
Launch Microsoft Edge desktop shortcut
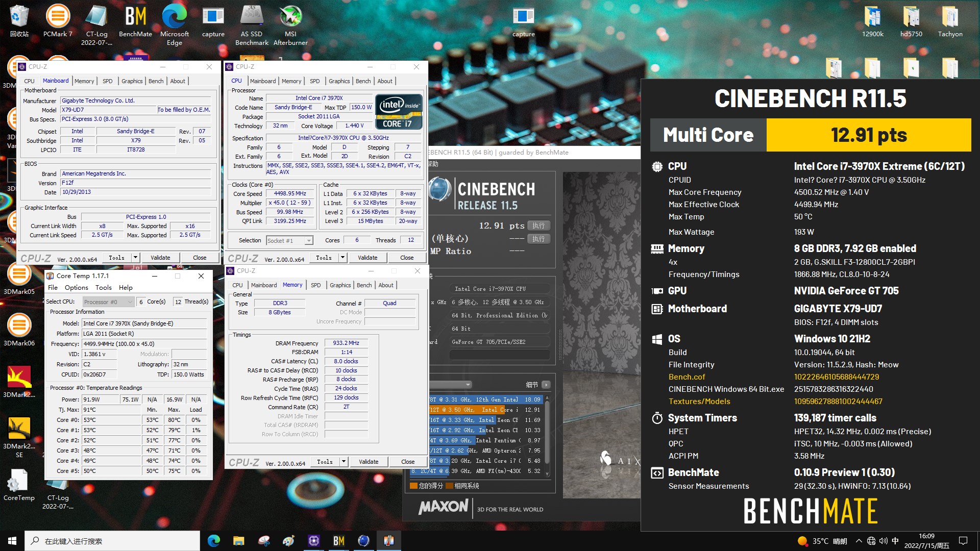click(x=174, y=25)
